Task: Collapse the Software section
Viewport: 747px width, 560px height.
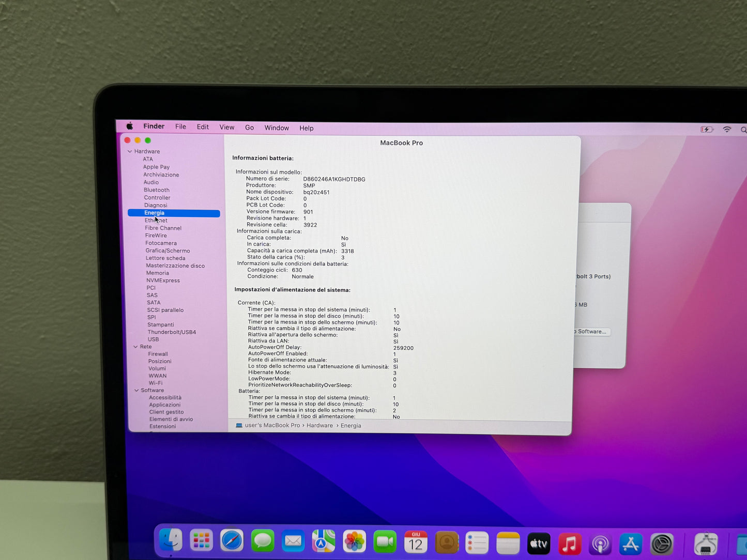Action: [x=137, y=390]
